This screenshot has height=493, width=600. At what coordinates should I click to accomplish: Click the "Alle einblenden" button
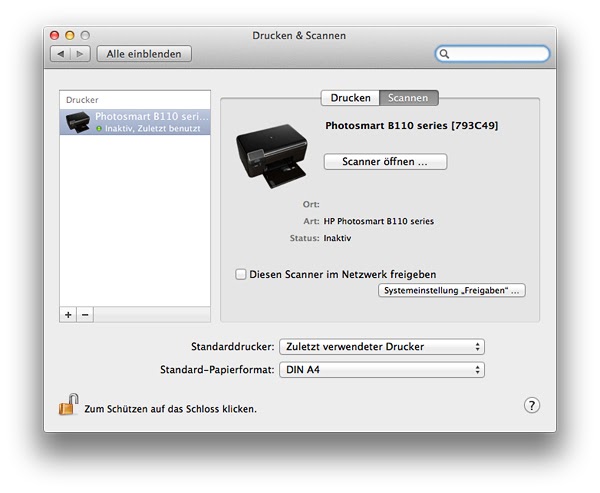144,54
